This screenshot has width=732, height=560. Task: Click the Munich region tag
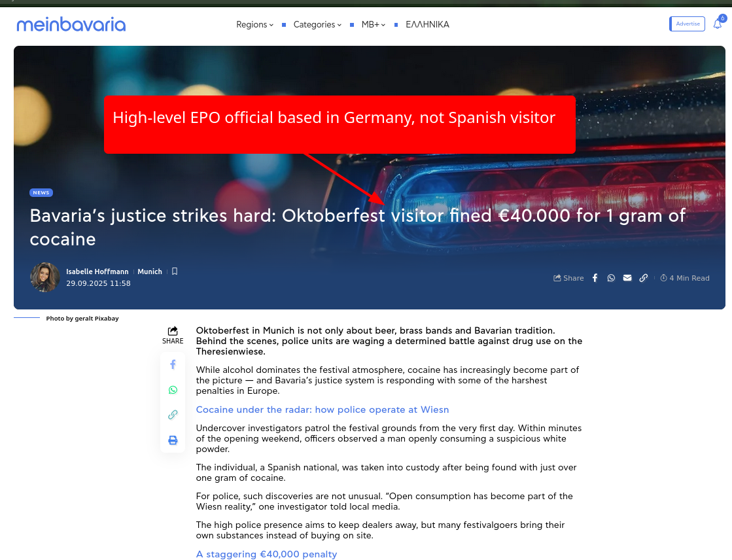pos(150,271)
